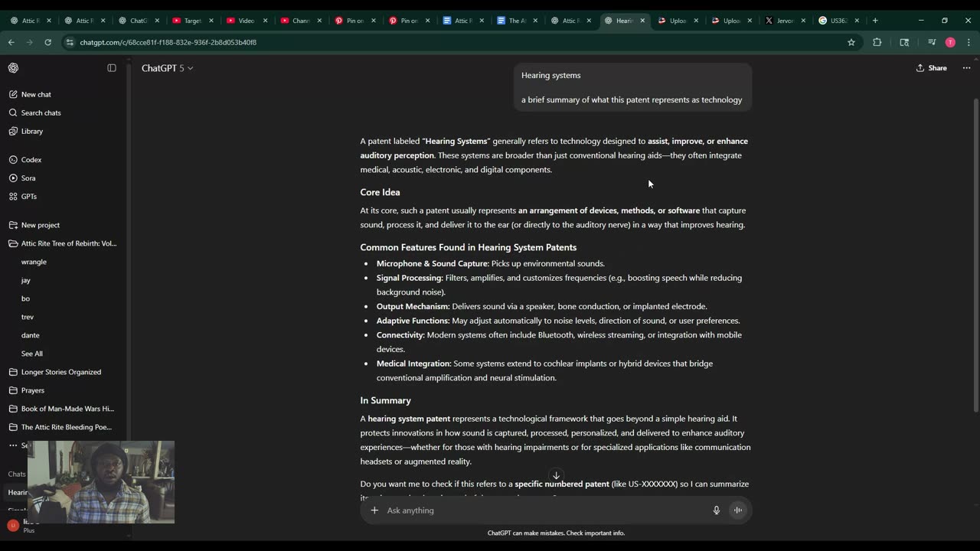Open a new browser tab with plus

(x=875, y=21)
